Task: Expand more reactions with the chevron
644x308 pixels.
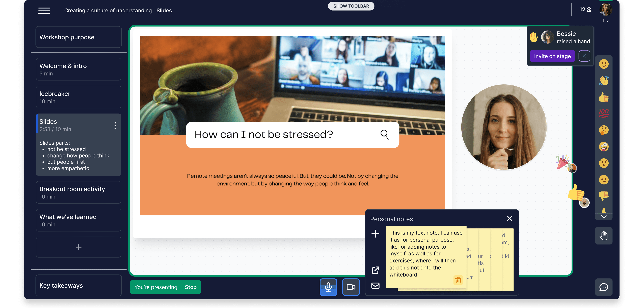Action: click(x=604, y=217)
